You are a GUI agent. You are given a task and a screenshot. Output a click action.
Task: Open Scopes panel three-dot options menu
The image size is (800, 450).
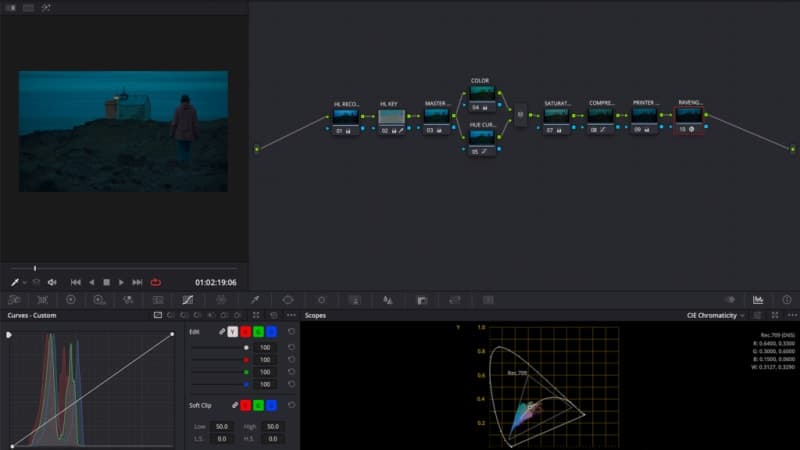click(792, 315)
